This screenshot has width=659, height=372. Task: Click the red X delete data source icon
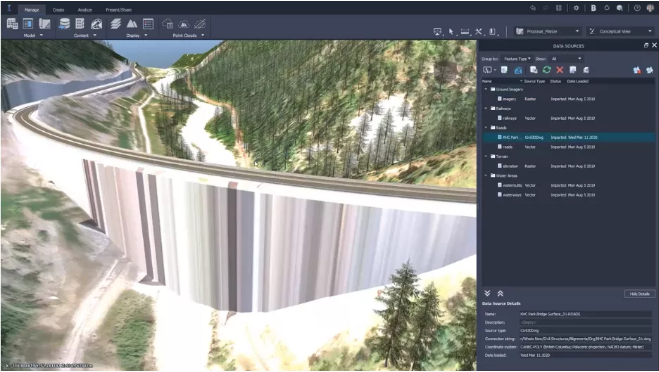(x=559, y=70)
